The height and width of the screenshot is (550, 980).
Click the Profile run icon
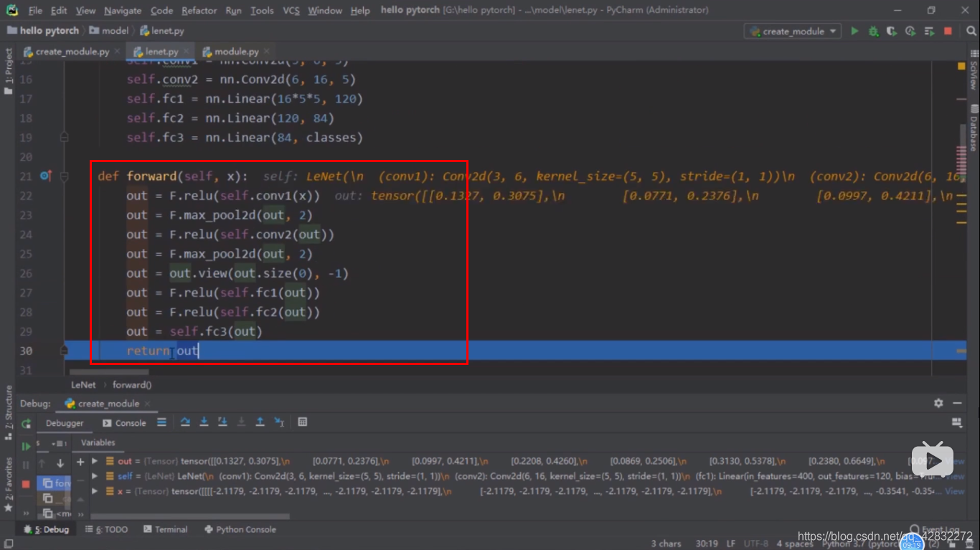click(910, 32)
